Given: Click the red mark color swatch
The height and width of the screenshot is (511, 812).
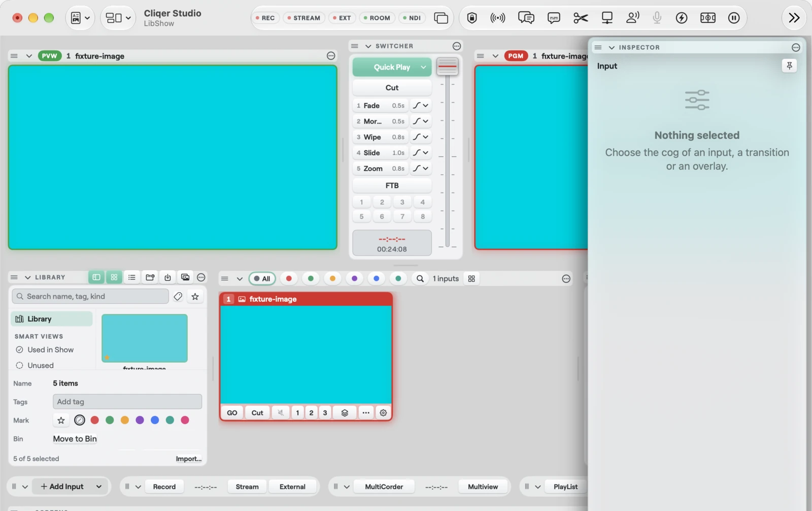Looking at the screenshot, I should point(94,420).
